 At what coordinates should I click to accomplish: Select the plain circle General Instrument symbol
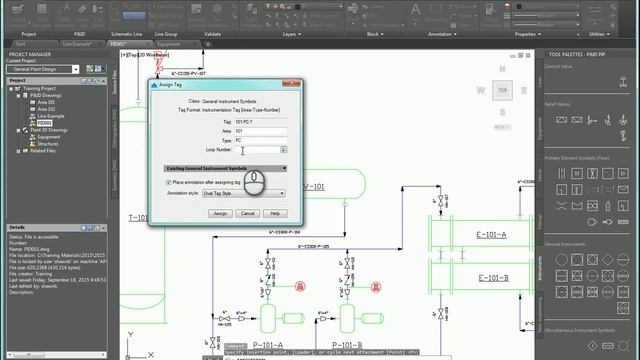point(562,260)
